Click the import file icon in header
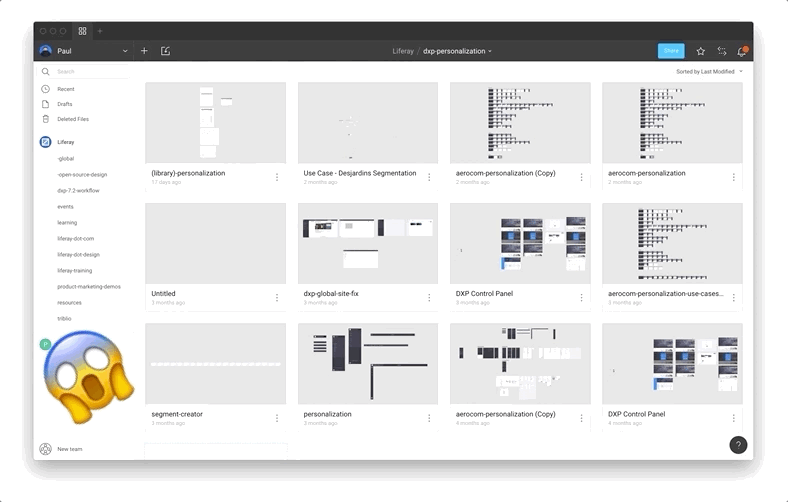The image size is (788, 502). [x=165, y=51]
